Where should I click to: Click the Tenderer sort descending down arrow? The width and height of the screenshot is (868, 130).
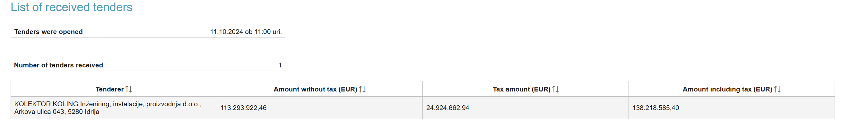point(130,89)
